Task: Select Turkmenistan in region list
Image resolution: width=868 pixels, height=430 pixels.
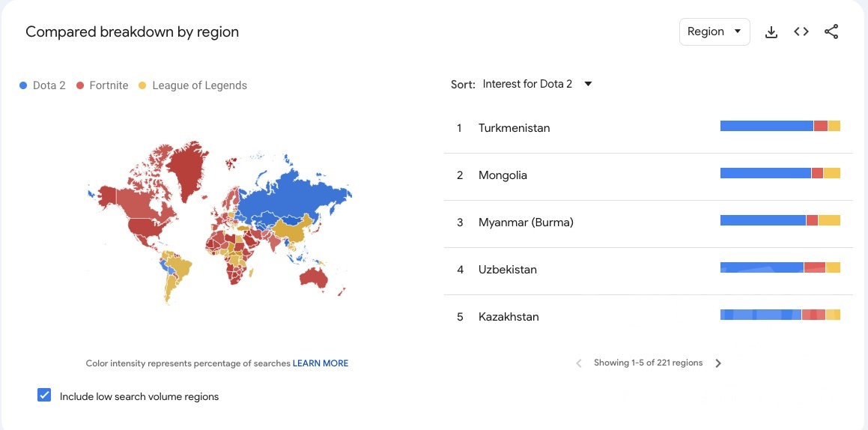Action: (514, 128)
